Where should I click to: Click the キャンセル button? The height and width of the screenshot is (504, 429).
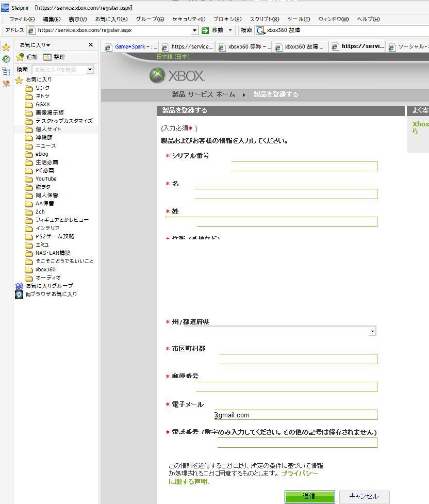[365, 497]
